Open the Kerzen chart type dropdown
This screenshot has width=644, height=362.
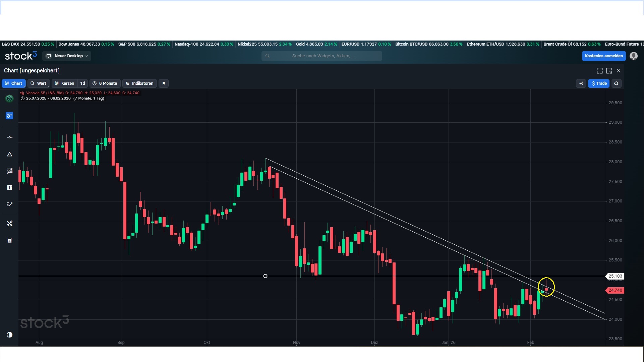65,83
